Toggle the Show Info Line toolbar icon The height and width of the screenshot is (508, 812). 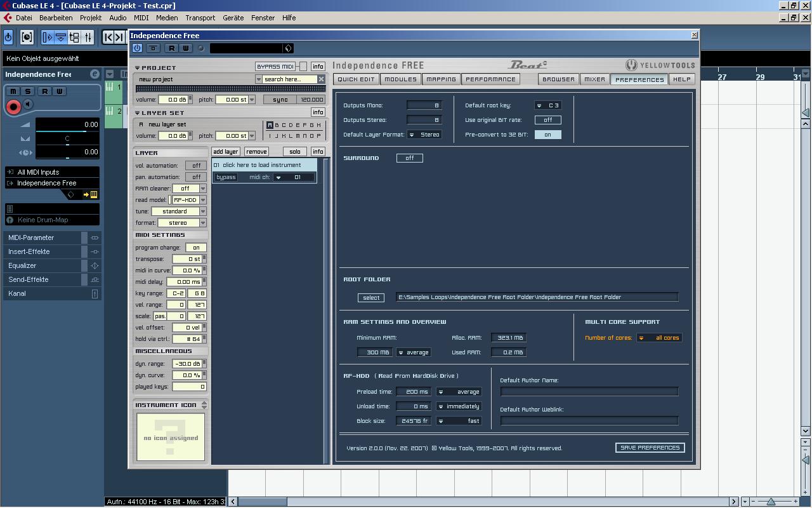point(61,37)
